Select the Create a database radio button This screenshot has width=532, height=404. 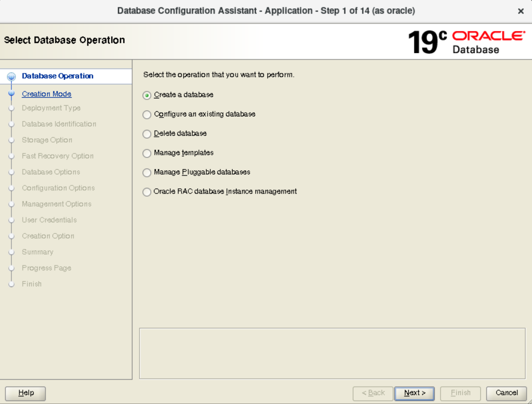[147, 95]
